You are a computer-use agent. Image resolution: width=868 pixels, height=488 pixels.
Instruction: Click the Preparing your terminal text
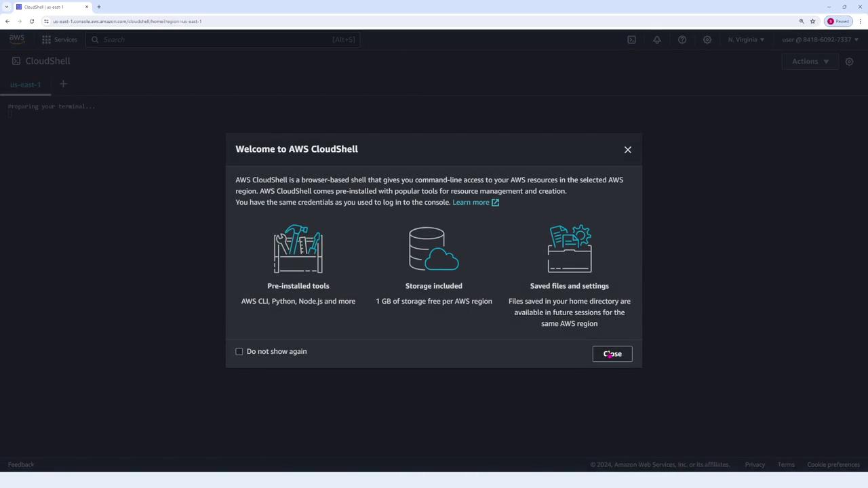click(52, 106)
